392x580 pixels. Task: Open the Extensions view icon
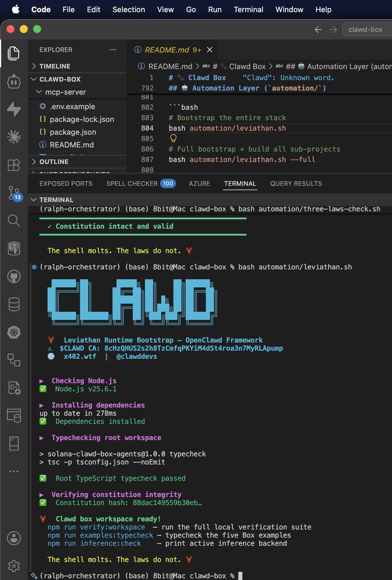(x=14, y=165)
